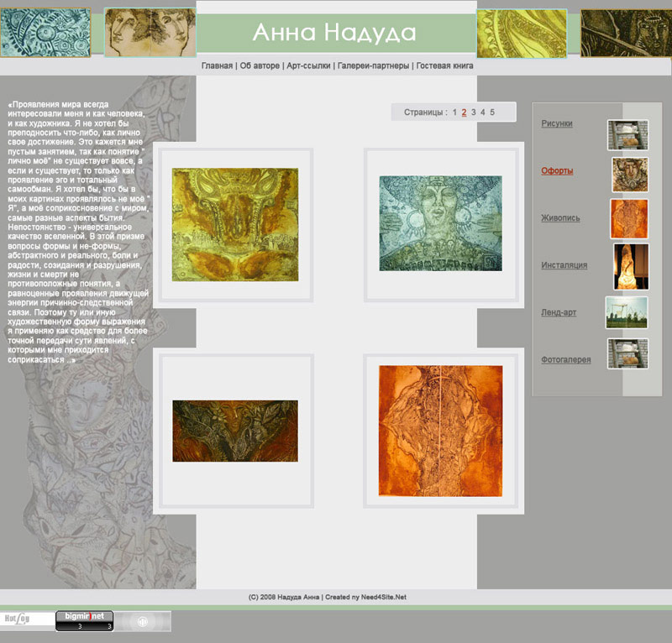672x643 pixels.
Task: Click the gray round counter badge in footer
Action: tap(143, 621)
